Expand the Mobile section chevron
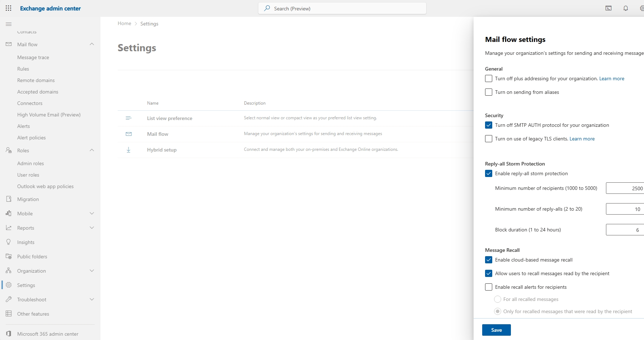 point(92,213)
